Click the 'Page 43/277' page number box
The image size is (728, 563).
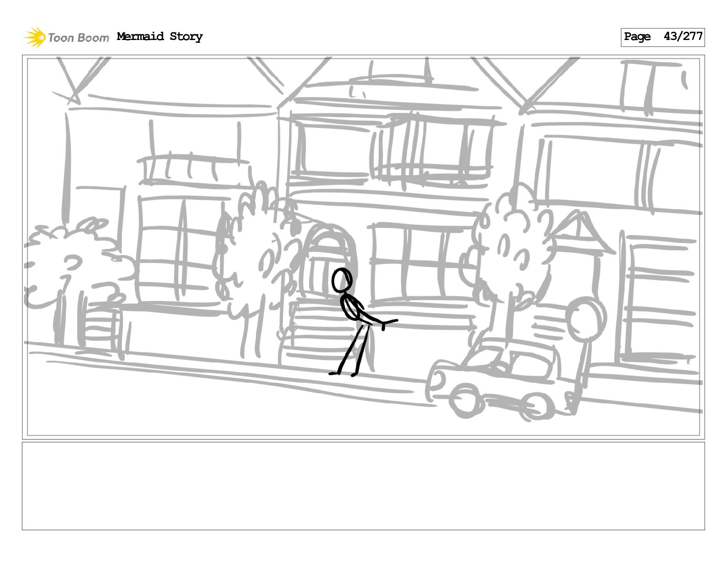pos(663,37)
